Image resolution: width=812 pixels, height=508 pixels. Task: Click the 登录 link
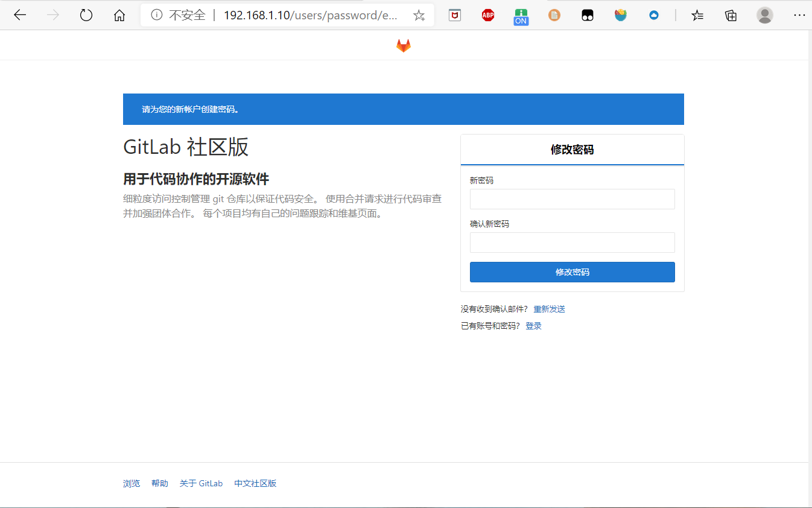pos(533,325)
